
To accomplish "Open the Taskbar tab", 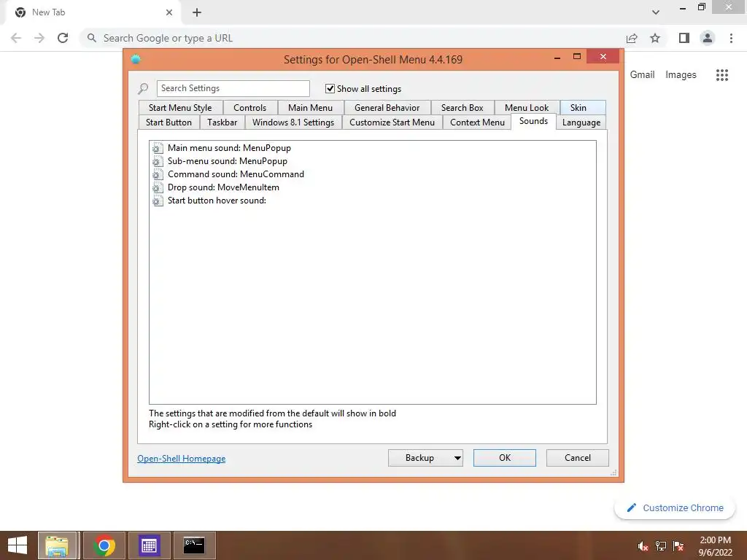I will coord(222,122).
